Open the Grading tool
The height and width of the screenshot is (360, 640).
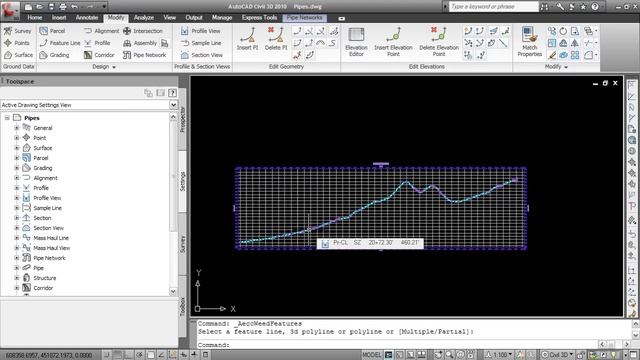[x=54, y=55]
